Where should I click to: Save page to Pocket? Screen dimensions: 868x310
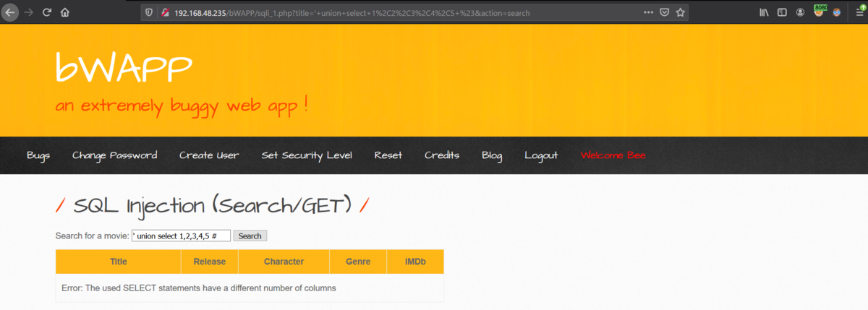click(x=664, y=12)
